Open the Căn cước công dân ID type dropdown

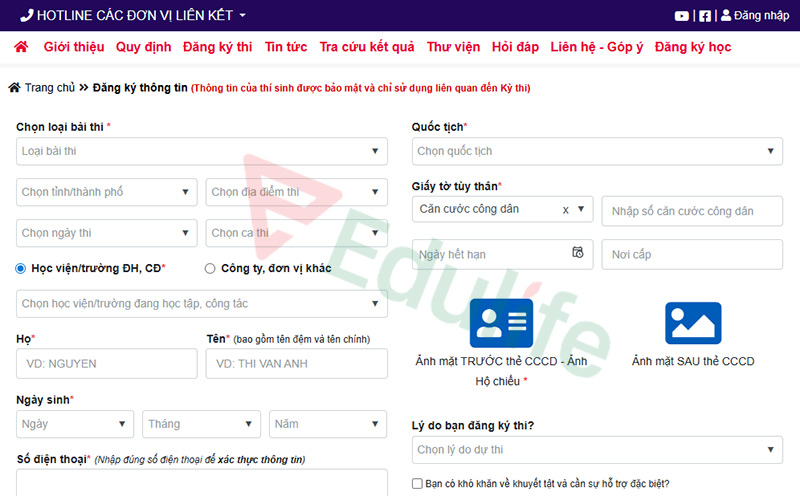503,209
